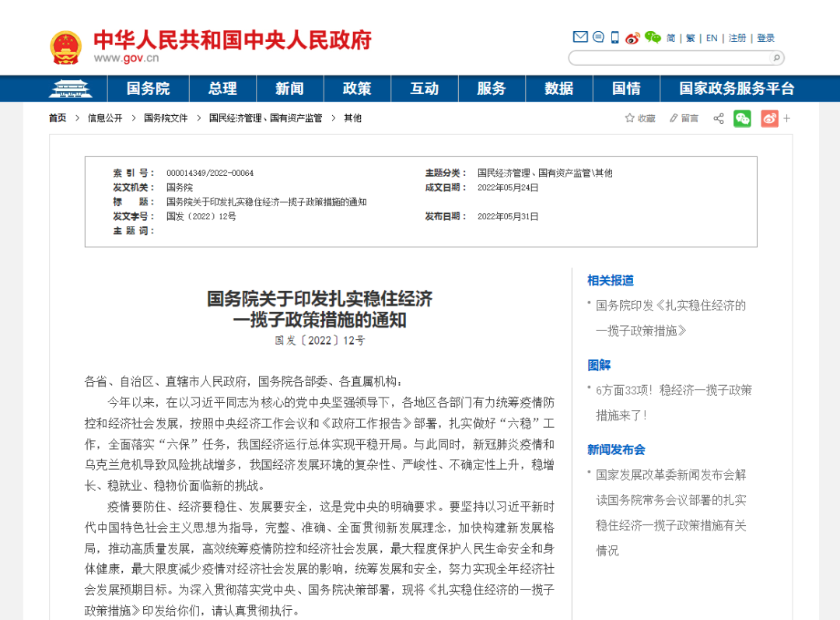The width and height of the screenshot is (840, 620).
Task: Switch to simplified Chinese 简
Action: click(x=671, y=39)
